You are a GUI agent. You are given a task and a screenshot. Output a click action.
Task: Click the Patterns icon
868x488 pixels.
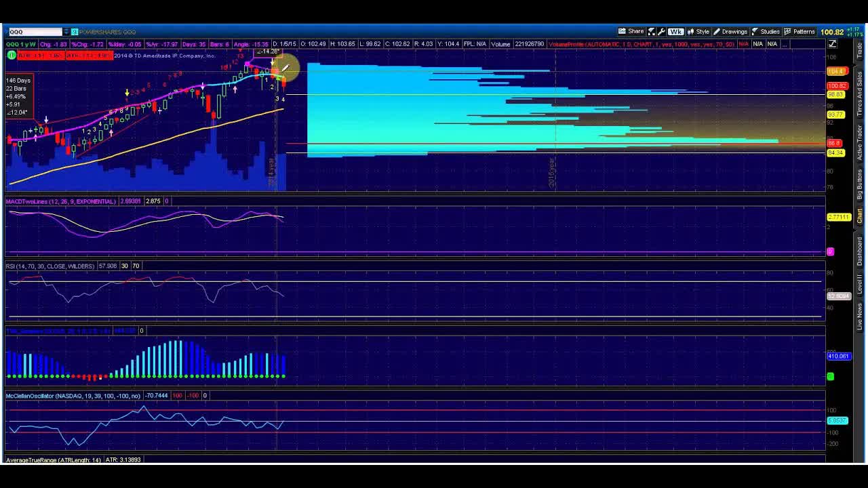coord(788,32)
